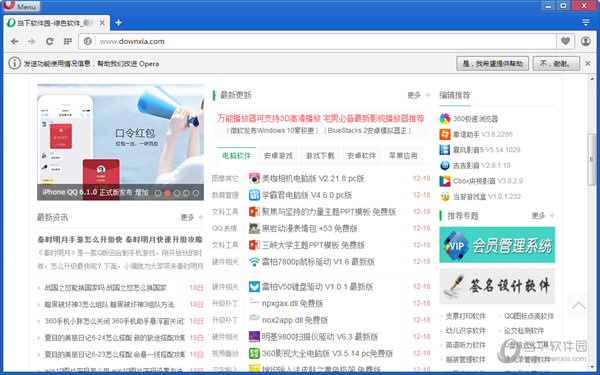Open 支票打印软件 link

click(x=465, y=316)
